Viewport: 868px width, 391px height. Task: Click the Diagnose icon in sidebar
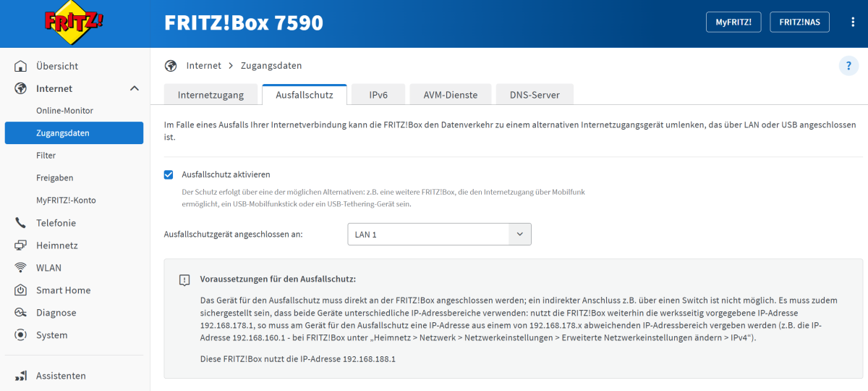click(x=21, y=313)
